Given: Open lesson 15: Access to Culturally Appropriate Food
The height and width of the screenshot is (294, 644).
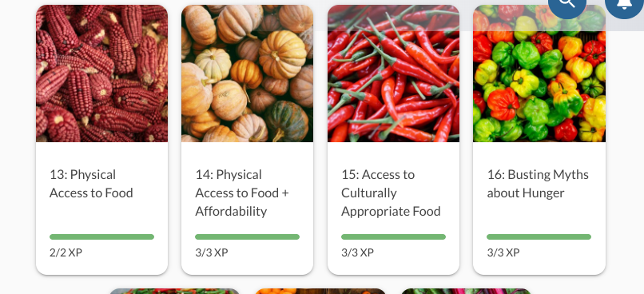Looking at the screenshot, I should coord(391,193).
